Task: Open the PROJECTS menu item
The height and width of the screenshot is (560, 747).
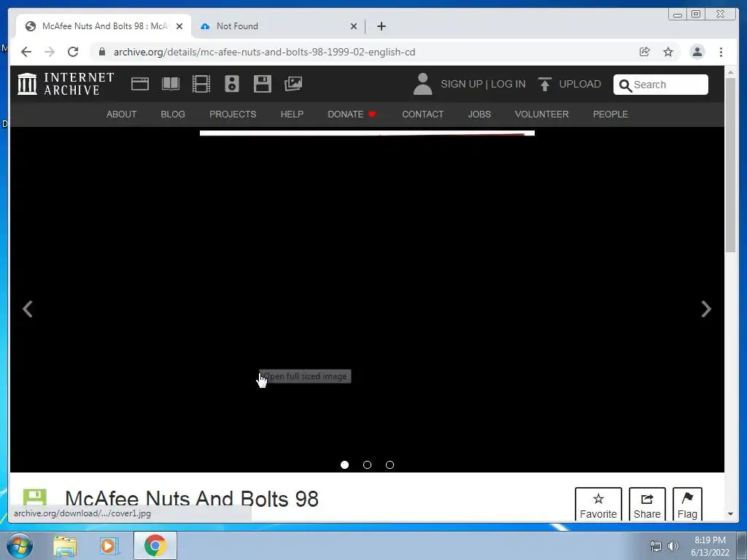Action: 233,114
